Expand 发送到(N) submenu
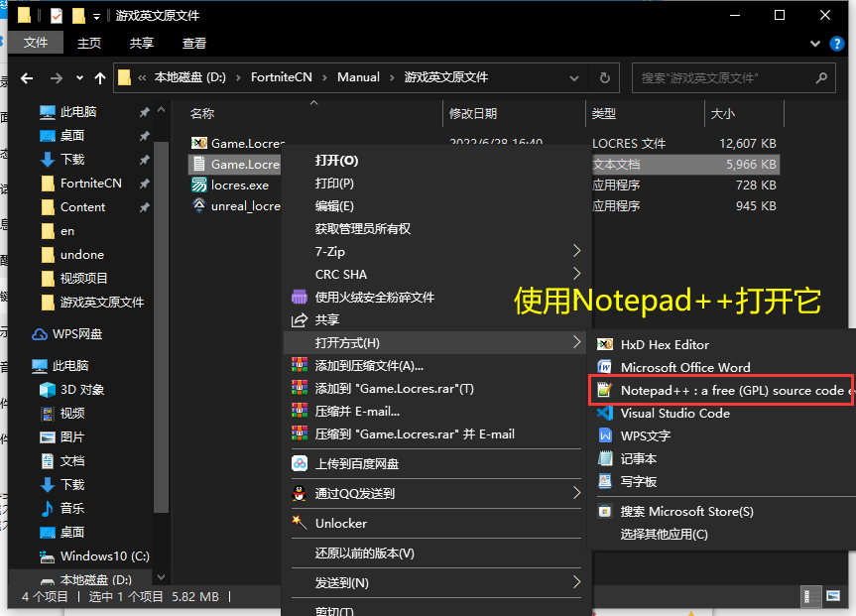 coord(434,582)
